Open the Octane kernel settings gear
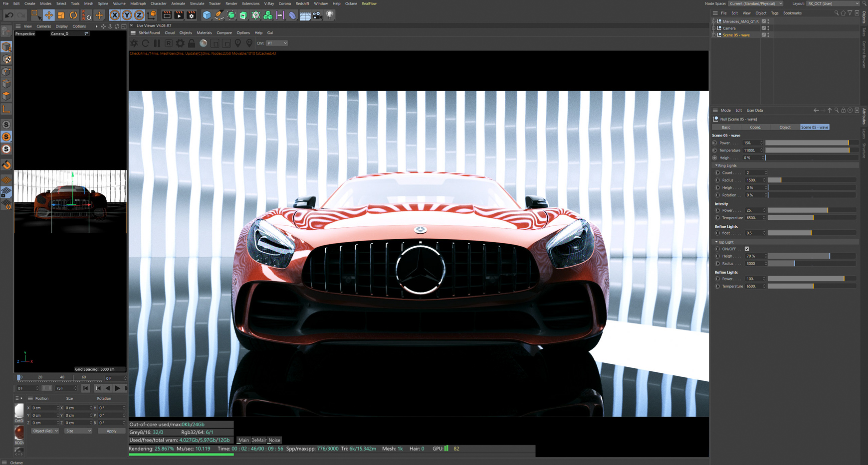868x465 pixels. pyautogui.click(x=180, y=43)
